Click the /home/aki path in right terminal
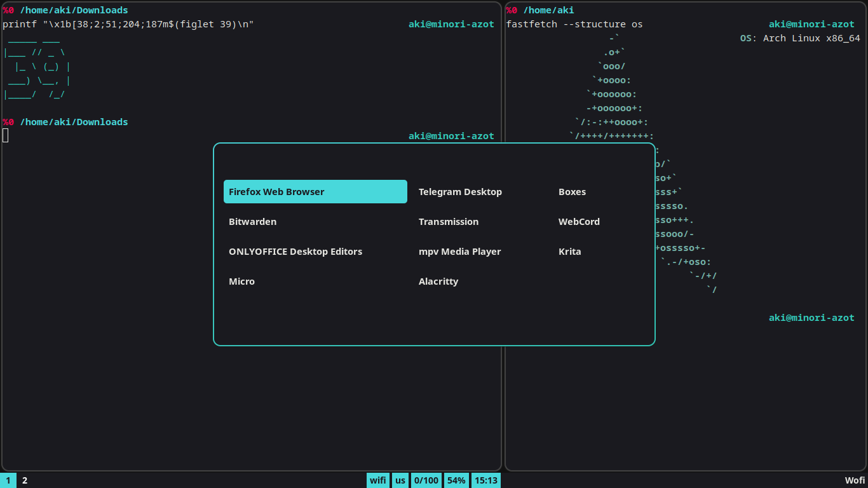 pos(548,10)
